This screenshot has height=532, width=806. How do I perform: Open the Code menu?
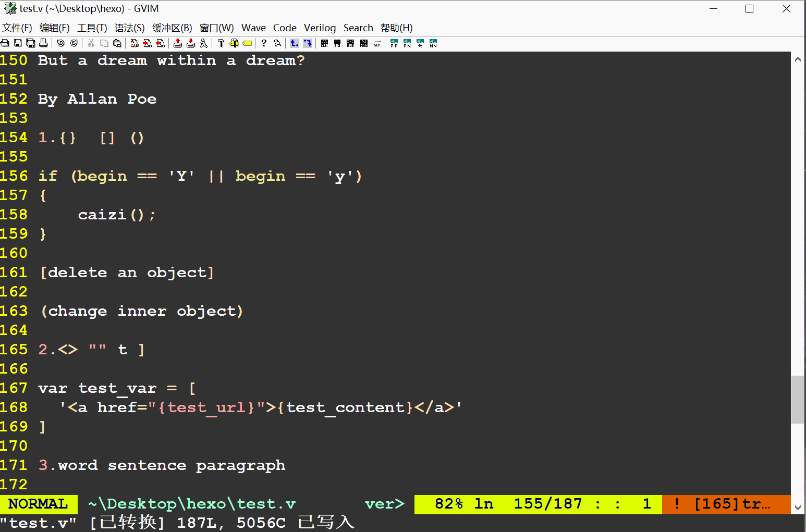click(285, 28)
